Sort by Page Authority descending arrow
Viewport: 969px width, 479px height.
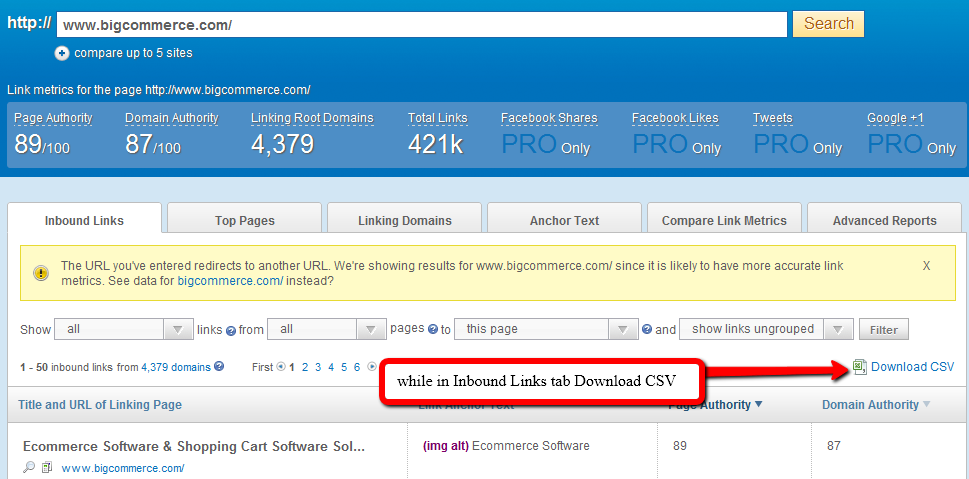click(x=759, y=404)
